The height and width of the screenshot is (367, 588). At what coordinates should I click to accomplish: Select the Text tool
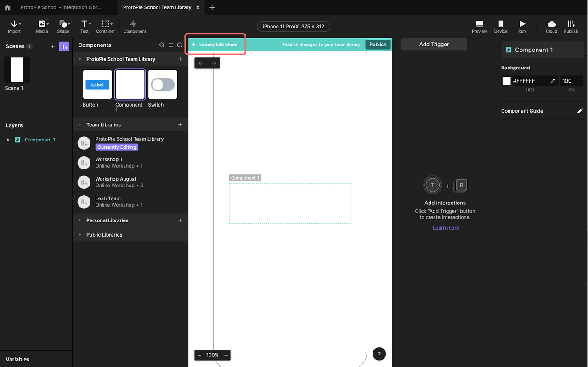[x=85, y=27]
